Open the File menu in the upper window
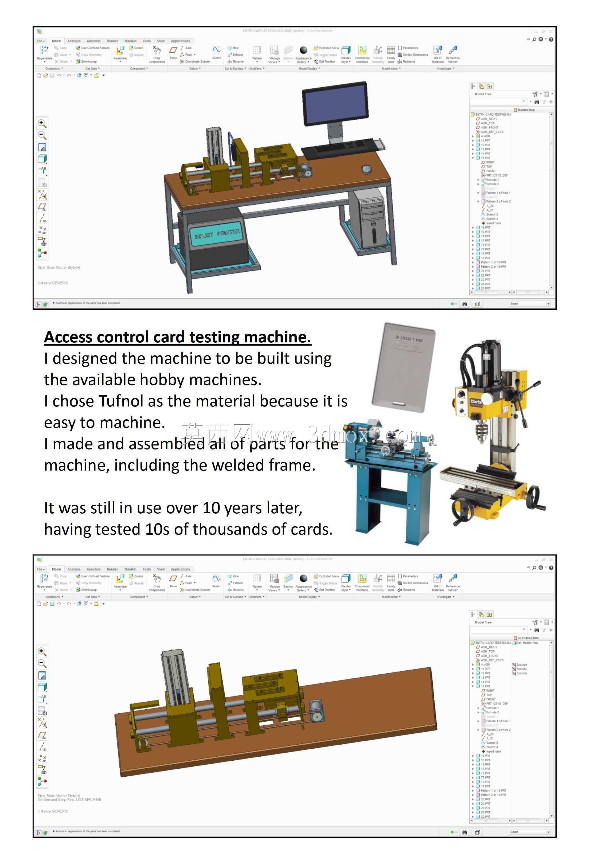The image size is (601, 868). [41, 41]
